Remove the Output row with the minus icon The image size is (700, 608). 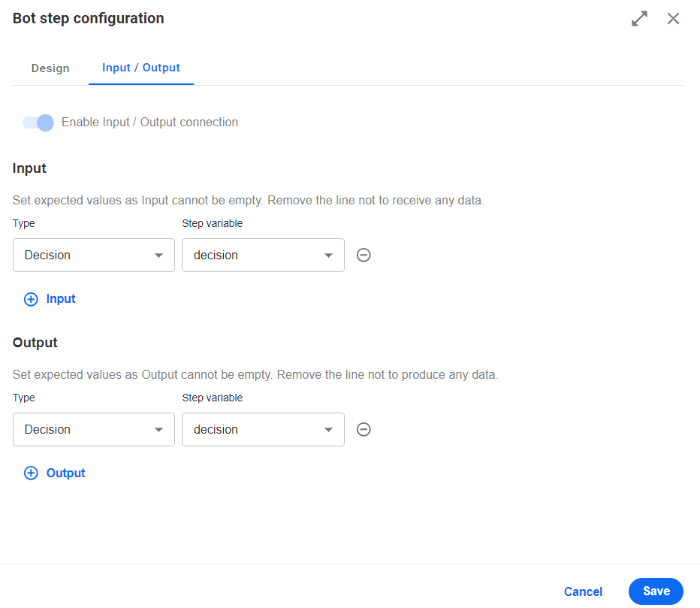364,429
